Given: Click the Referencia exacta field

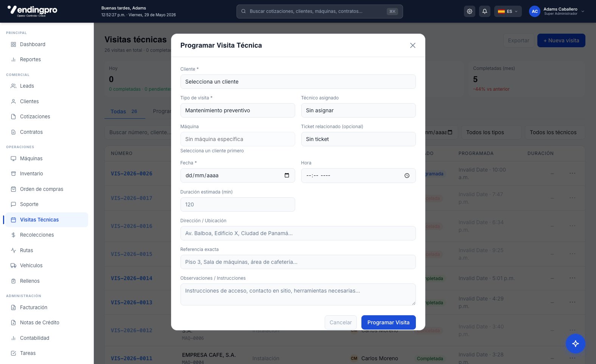Looking at the screenshot, I should tap(298, 262).
